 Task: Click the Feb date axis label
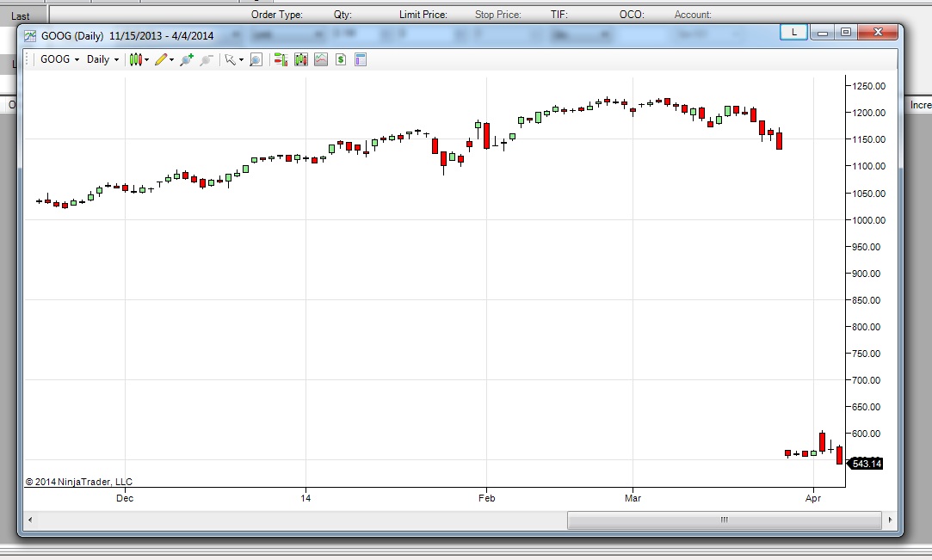(x=487, y=498)
